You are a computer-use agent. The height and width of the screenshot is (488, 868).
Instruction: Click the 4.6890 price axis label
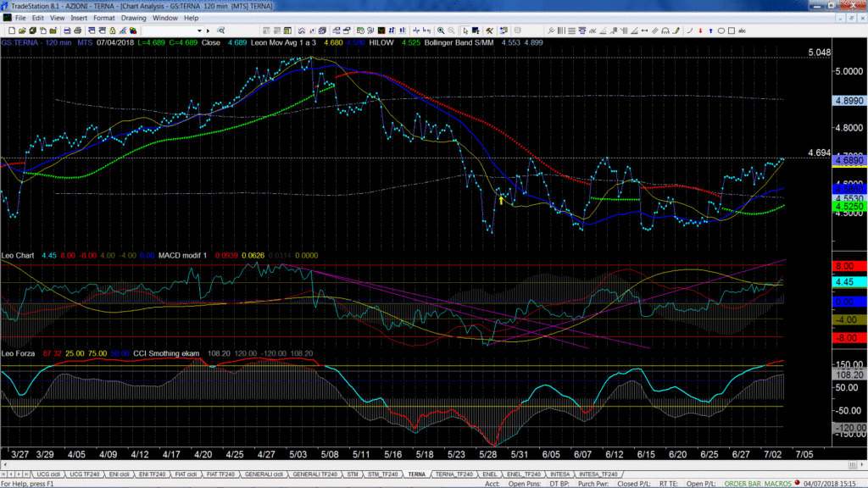click(x=849, y=160)
